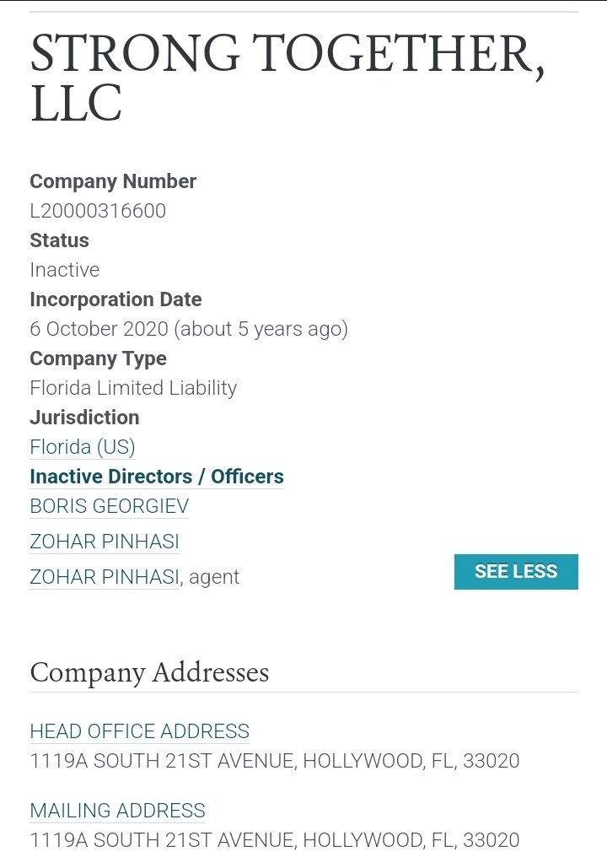
Task: Open the Florida (US) jurisdiction link
Action: (x=83, y=447)
